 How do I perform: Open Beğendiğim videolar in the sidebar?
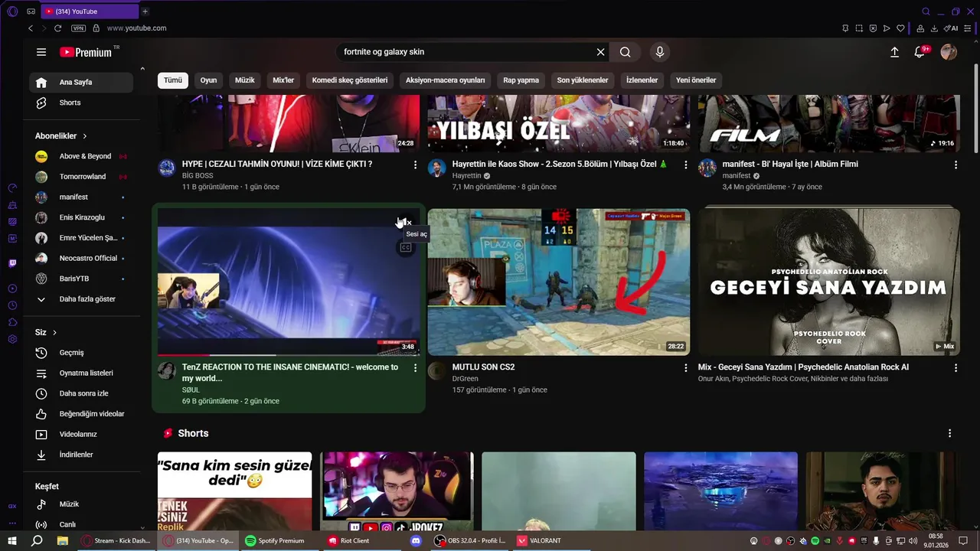pyautogui.click(x=81, y=414)
